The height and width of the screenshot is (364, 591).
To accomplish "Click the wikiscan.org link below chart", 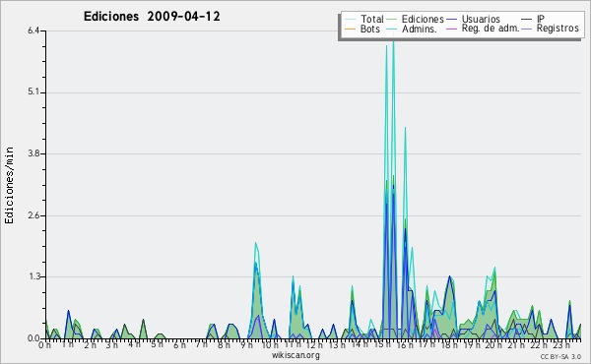I will point(295,355).
